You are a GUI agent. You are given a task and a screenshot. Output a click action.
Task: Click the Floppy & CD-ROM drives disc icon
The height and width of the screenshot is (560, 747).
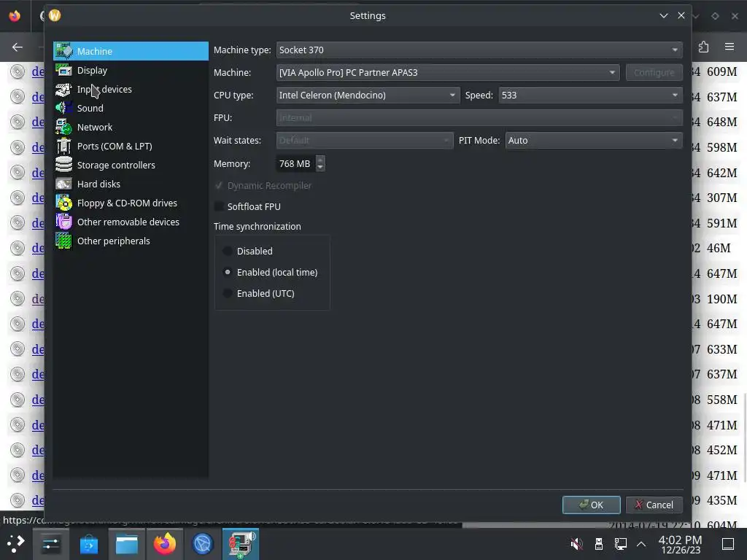coord(64,203)
